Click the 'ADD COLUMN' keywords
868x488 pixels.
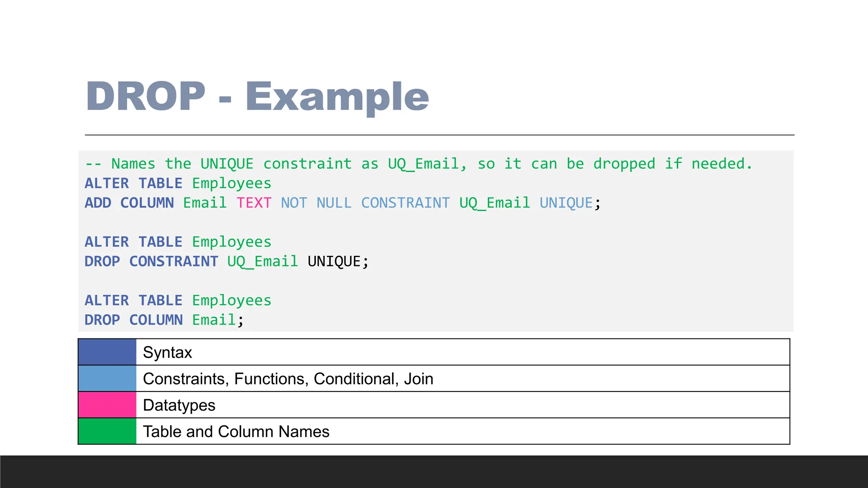(x=129, y=203)
